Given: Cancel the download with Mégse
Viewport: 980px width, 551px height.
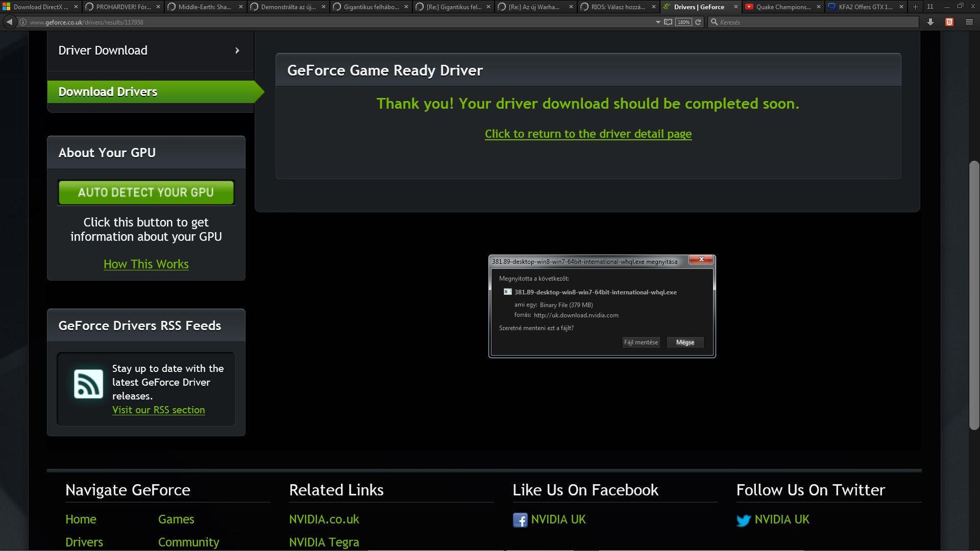Looking at the screenshot, I should click(x=685, y=342).
